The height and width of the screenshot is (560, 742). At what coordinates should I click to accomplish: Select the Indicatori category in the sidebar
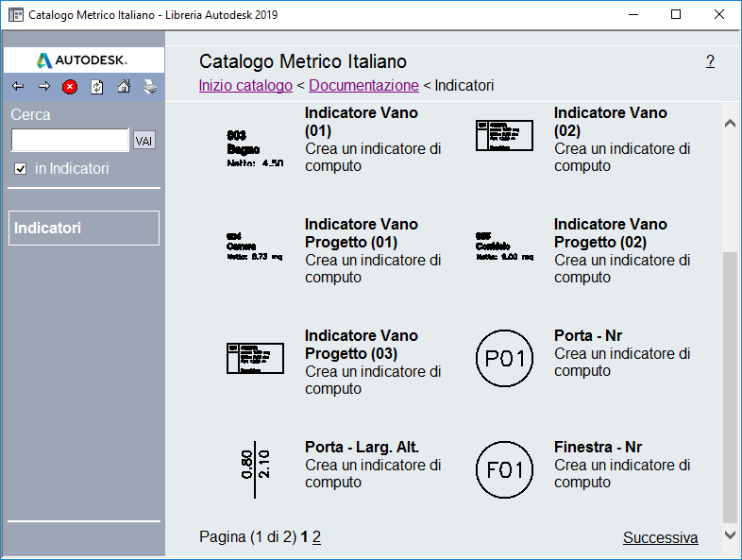coord(83,229)
